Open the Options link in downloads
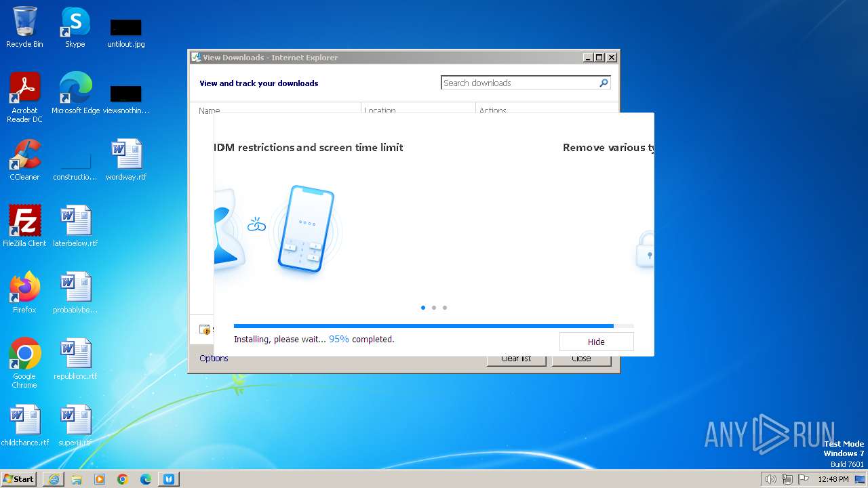Viewport: 868px width, 488px height. pos(214,358)
